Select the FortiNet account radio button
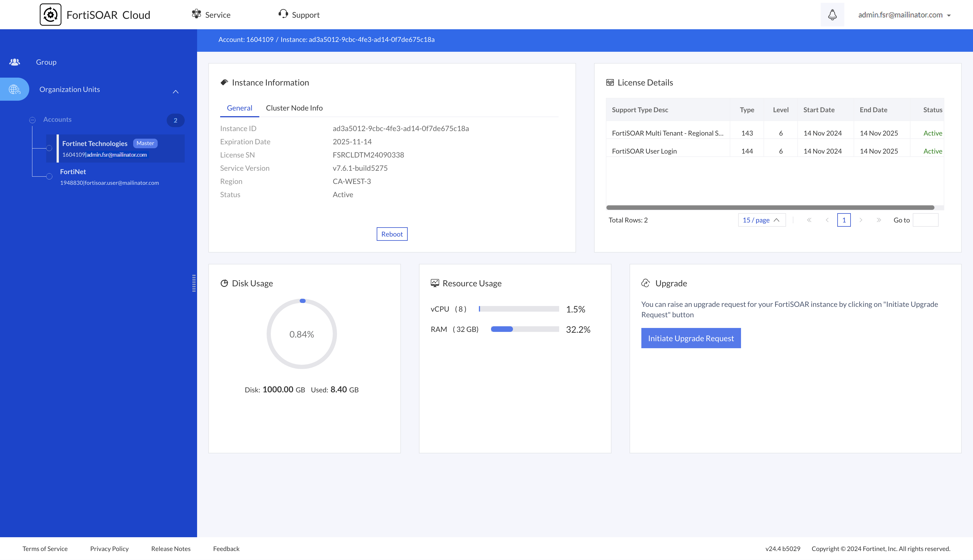The width and height of the screenshot is (973, 560). tap(49, 177)
